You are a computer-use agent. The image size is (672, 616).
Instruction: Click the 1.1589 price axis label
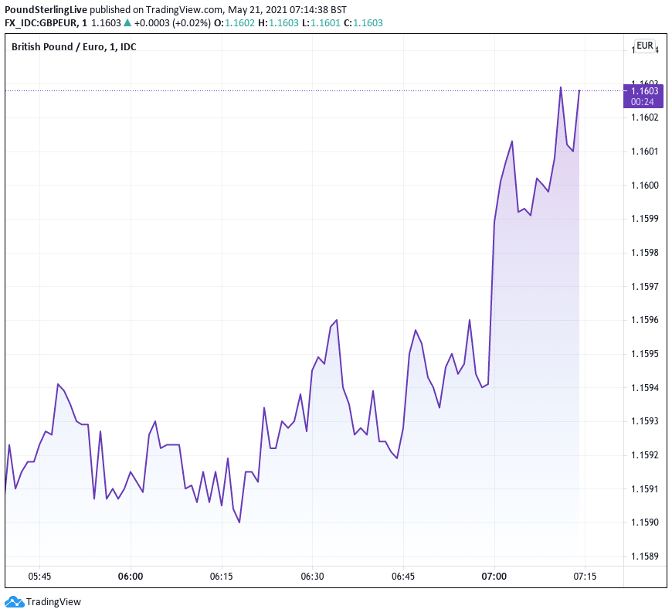pos(643,556)
